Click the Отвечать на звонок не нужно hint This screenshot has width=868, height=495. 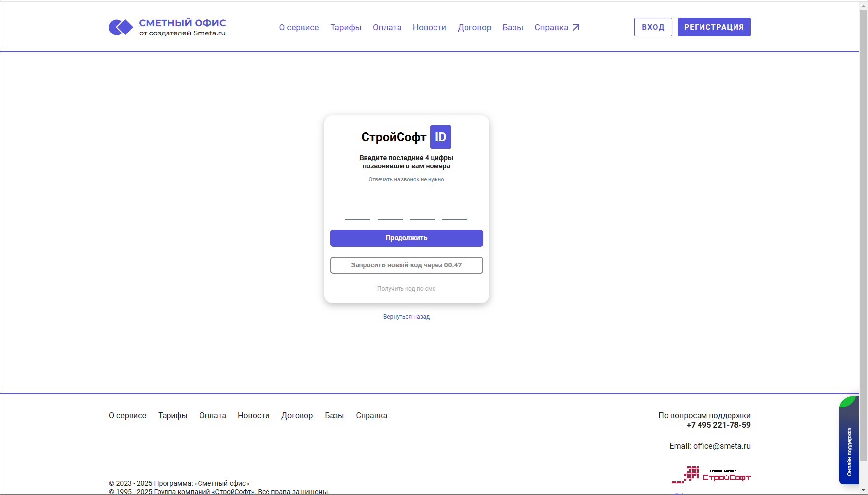click(406, 179)
